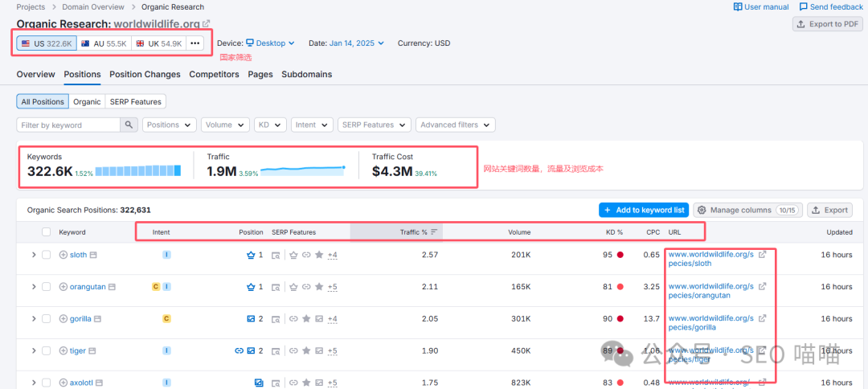Show more countries with the ellipsis button
The image size is (868, 389).
coord(194,43)
